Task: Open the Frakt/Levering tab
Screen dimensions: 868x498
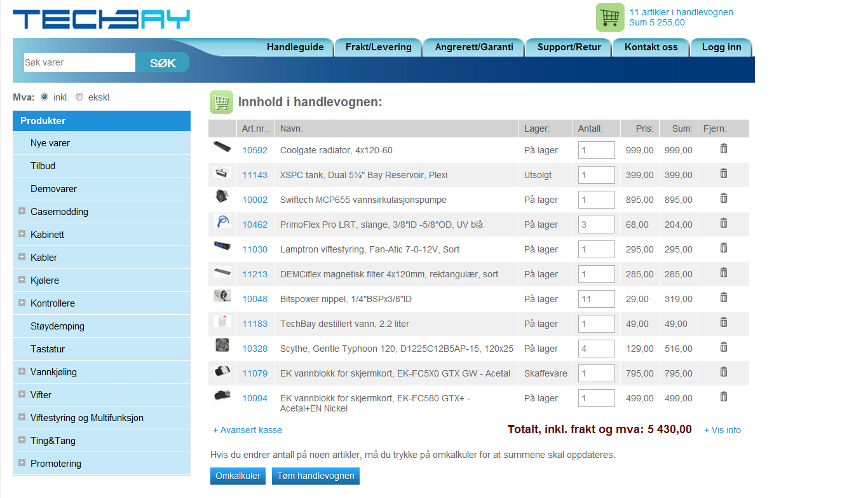Action: [378, 47]
